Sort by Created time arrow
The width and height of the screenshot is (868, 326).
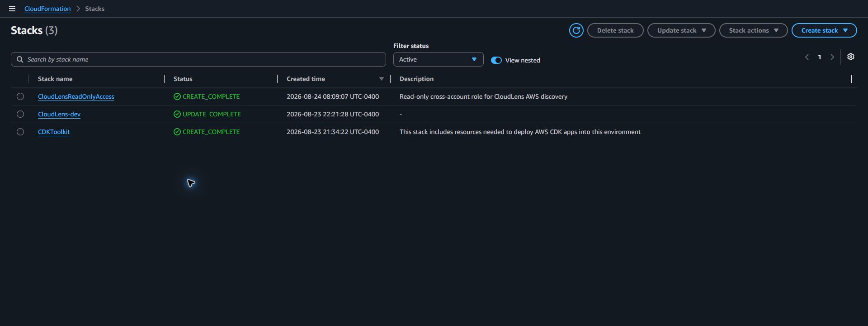coord(382,79)
